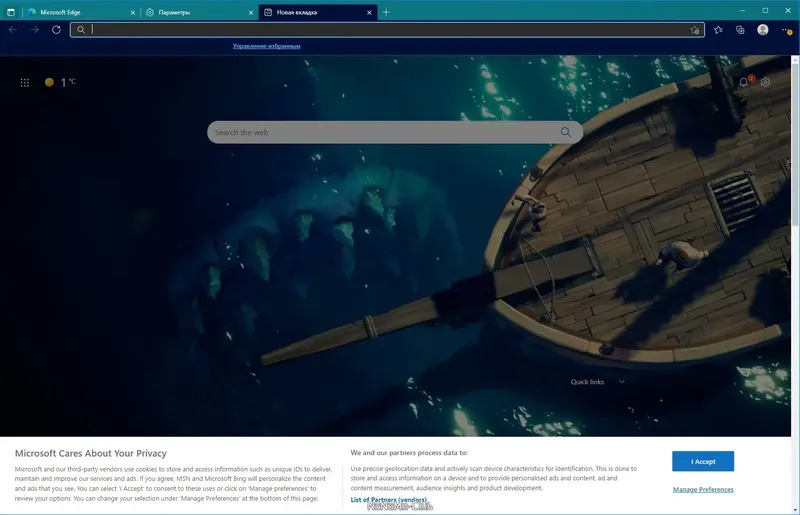This screenshot has width=800, height=515.
Task: Go back to previous page
Action: [x=13, y=30]
